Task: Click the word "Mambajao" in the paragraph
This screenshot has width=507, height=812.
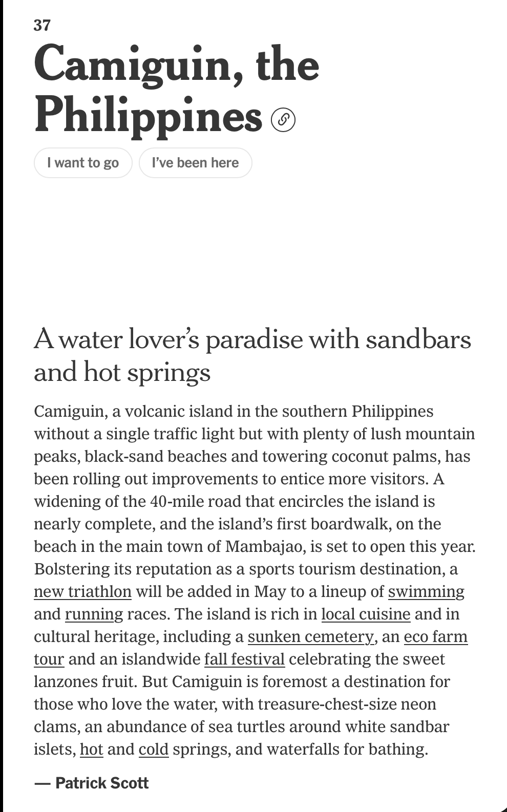Action: [266, 546]
